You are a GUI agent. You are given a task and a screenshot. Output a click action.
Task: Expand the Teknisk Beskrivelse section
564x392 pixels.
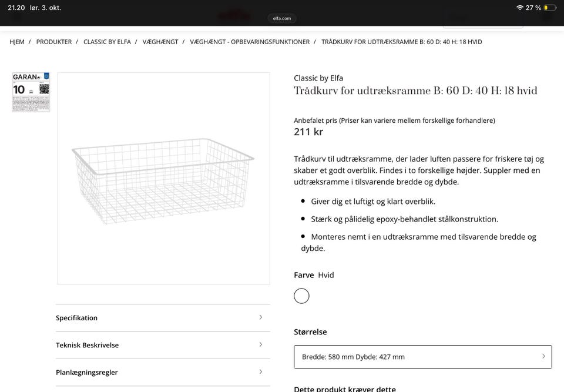click(x=163, y=345)
